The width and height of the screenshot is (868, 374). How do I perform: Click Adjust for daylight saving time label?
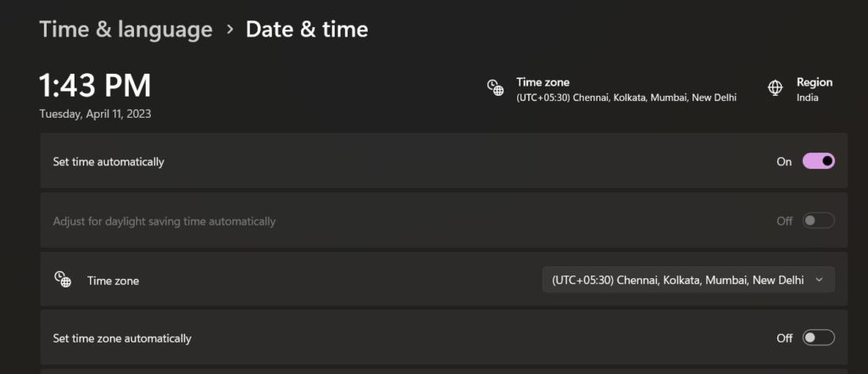(164, 221)
